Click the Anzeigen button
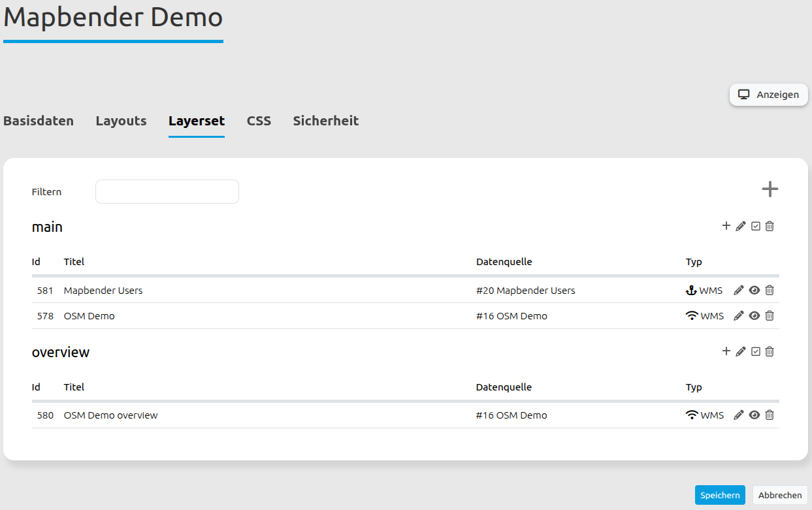This screenshot has height=510, width=812. click(x=768, y=95)
